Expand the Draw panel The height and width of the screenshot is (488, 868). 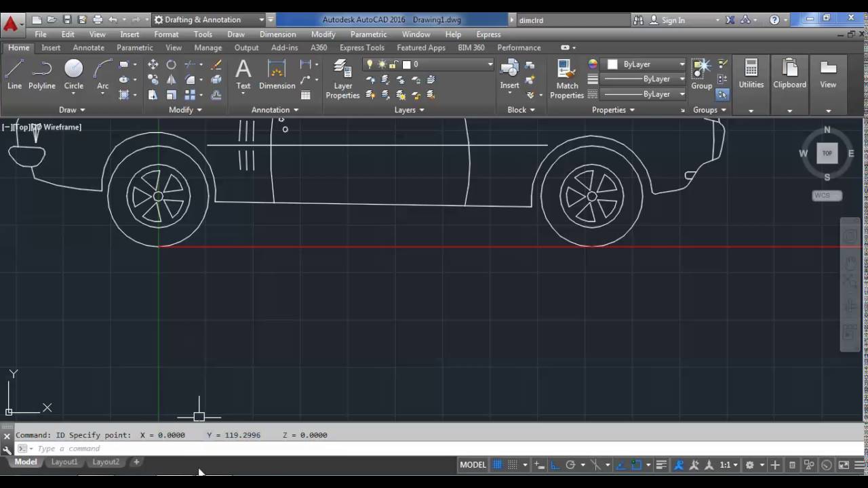[72, 110]
